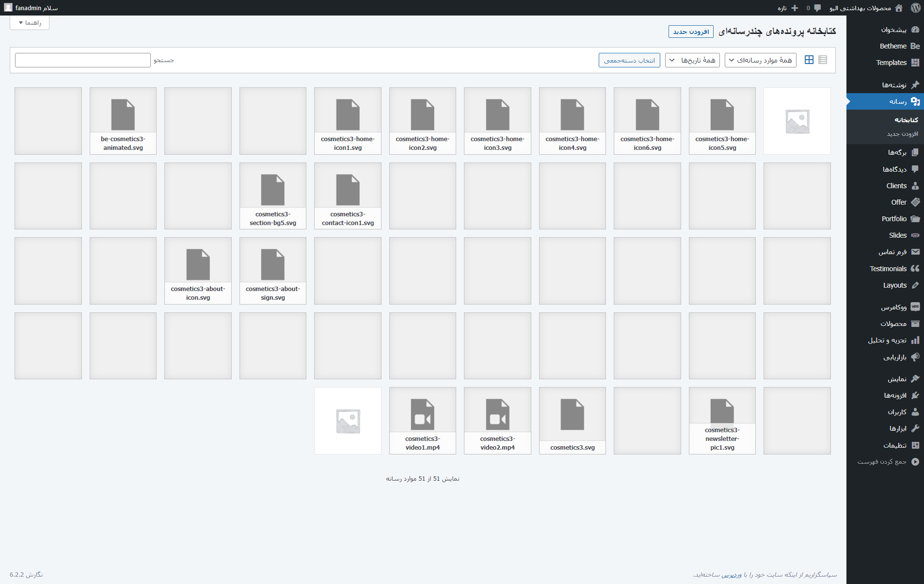
Task: Click fanadmin greeting text
Action: tap(36, 8)
